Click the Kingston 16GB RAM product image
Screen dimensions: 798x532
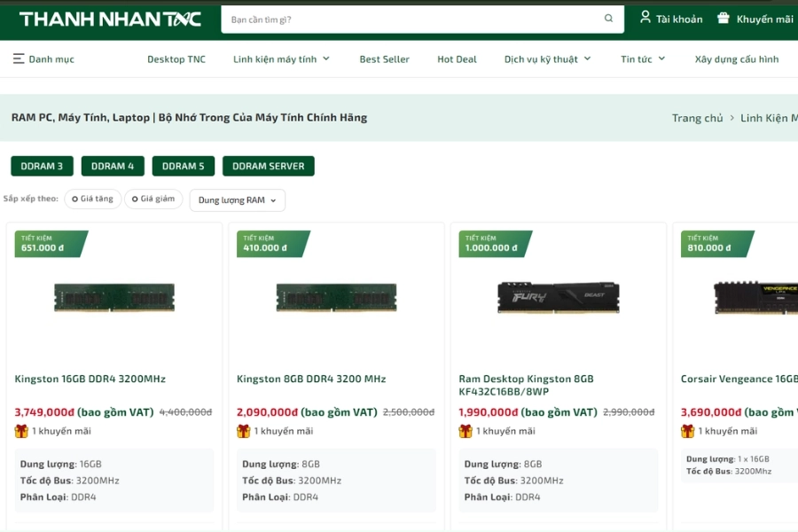[114, 297]
